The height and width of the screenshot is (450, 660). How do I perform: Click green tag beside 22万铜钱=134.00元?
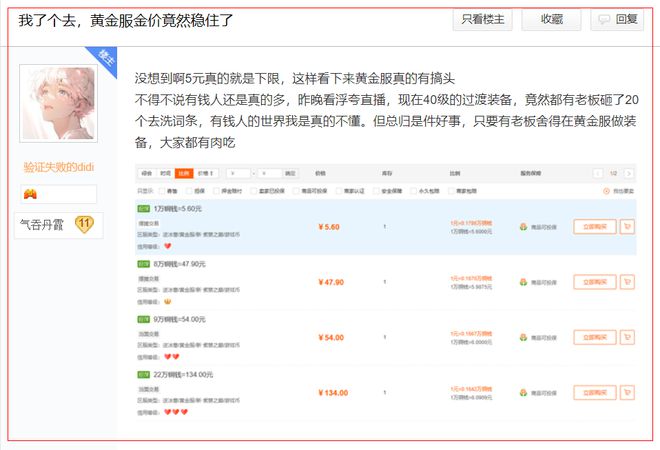coord(144,375)
